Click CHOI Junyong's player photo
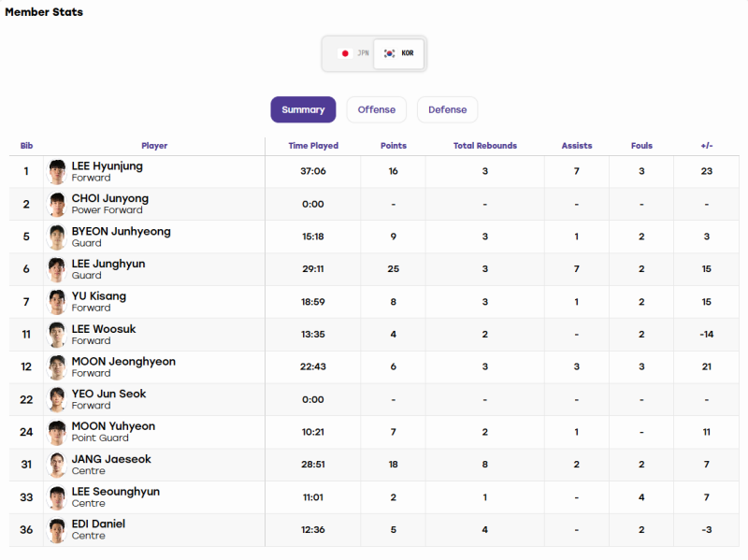Viewport: 748px width, 560px height. [57, 204]
